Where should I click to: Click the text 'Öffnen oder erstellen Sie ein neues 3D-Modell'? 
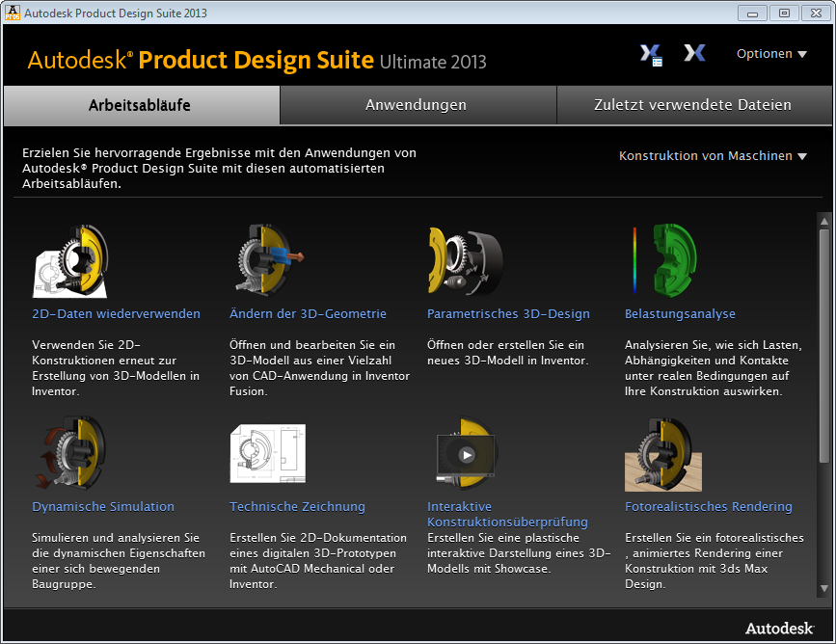click(507, 353)
